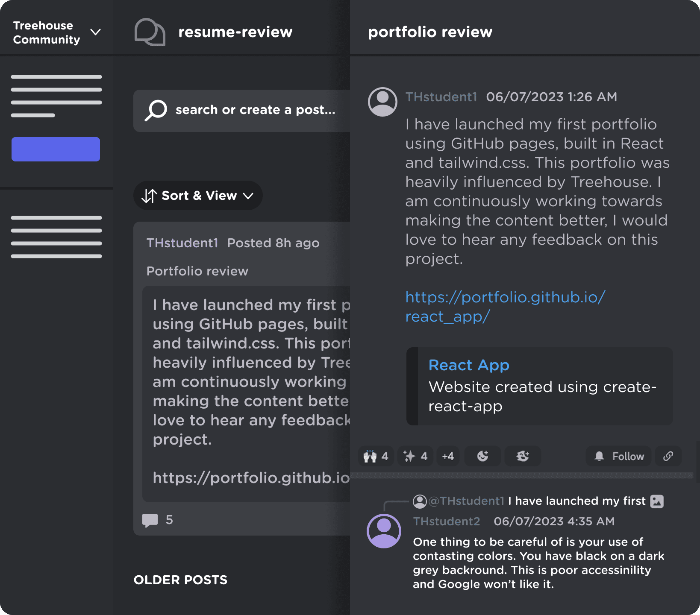This screenshot has width=700, height=615.
Task: Open the React App embed link
Action: (x=468, y=365)
